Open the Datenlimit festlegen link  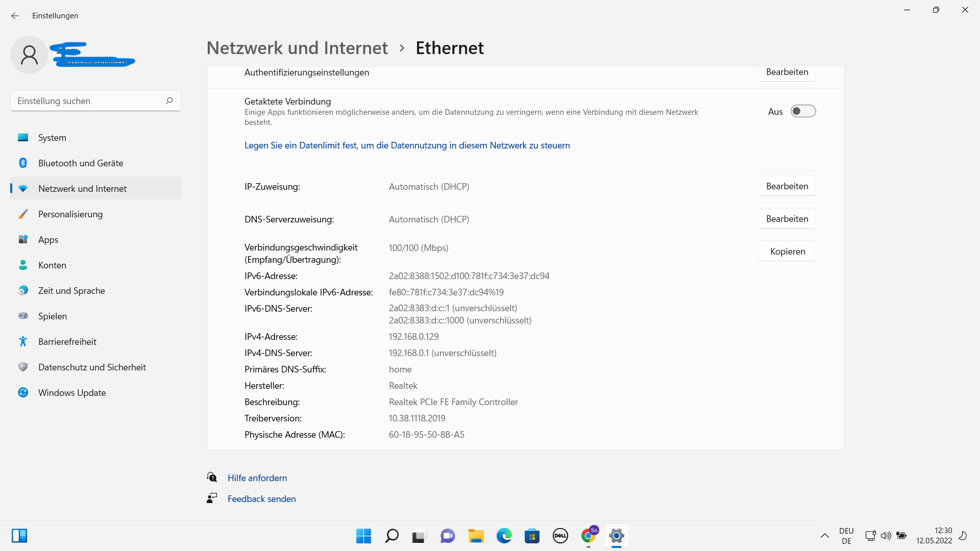[407, 145]
